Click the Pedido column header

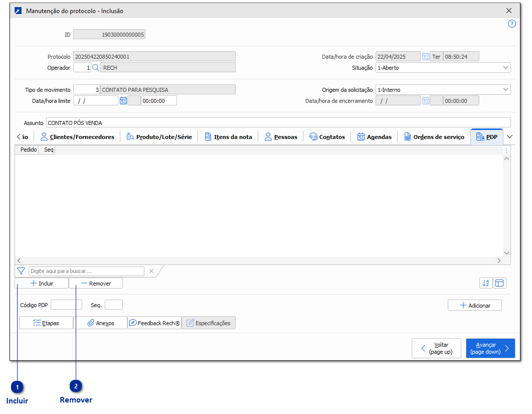pyautogui.click(x=27, y=150)
